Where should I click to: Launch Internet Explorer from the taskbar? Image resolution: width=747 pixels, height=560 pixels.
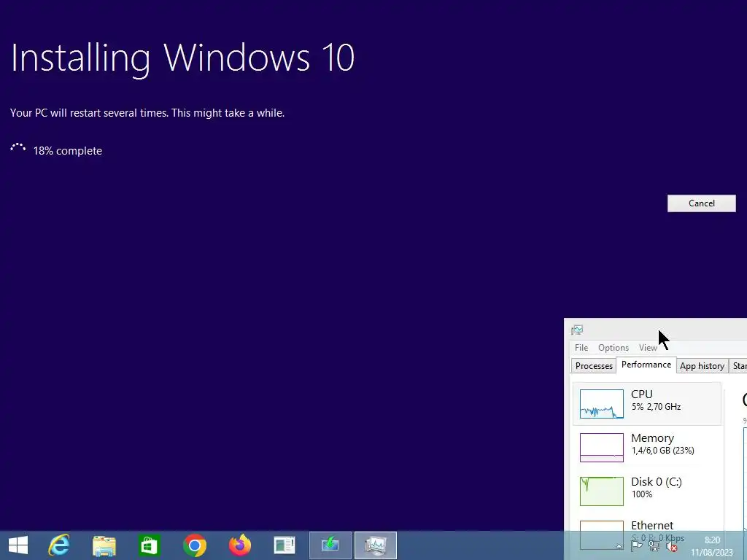[59, 545]
